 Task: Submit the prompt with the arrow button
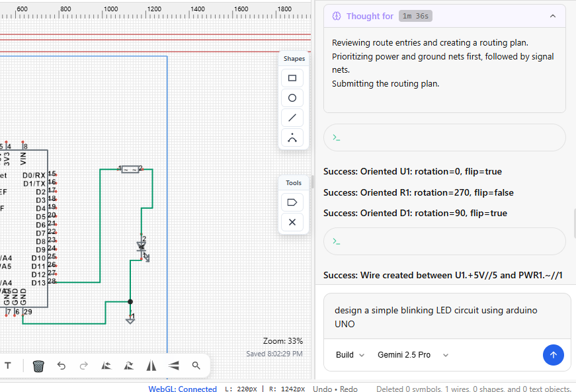[554, 355]
